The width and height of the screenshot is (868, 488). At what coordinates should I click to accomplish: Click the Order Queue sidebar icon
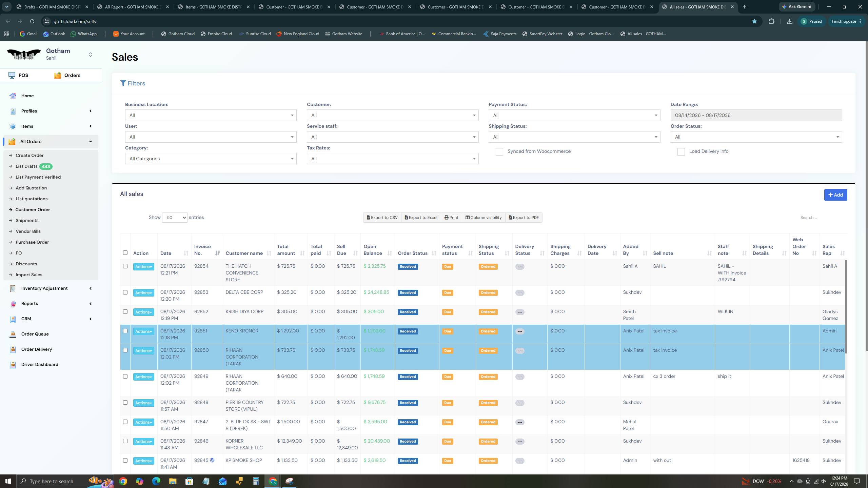click(13, 334)
